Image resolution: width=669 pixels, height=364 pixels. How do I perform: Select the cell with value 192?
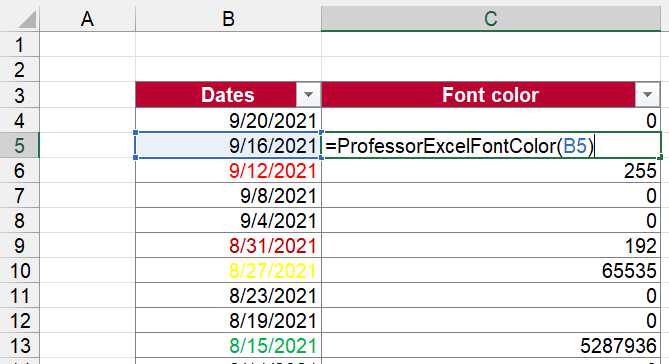point(491,245)
